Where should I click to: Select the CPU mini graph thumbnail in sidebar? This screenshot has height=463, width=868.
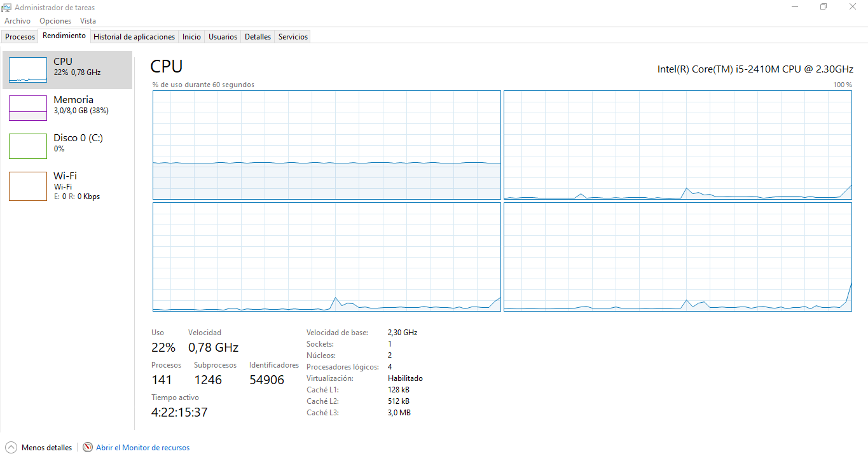[x=28, y=69]
